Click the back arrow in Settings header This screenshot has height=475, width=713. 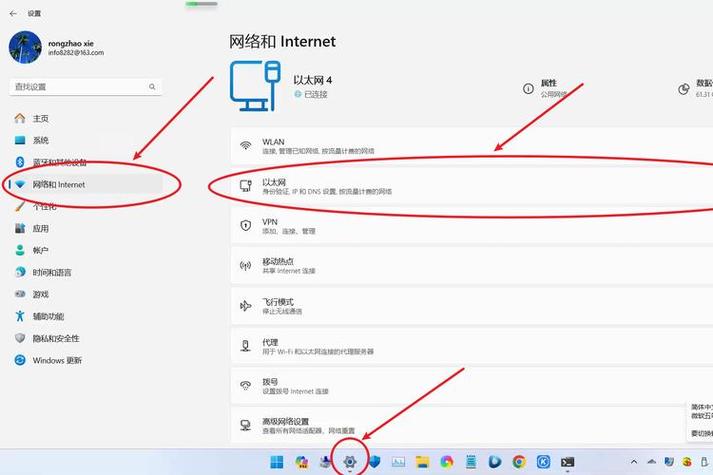point(13,14)
